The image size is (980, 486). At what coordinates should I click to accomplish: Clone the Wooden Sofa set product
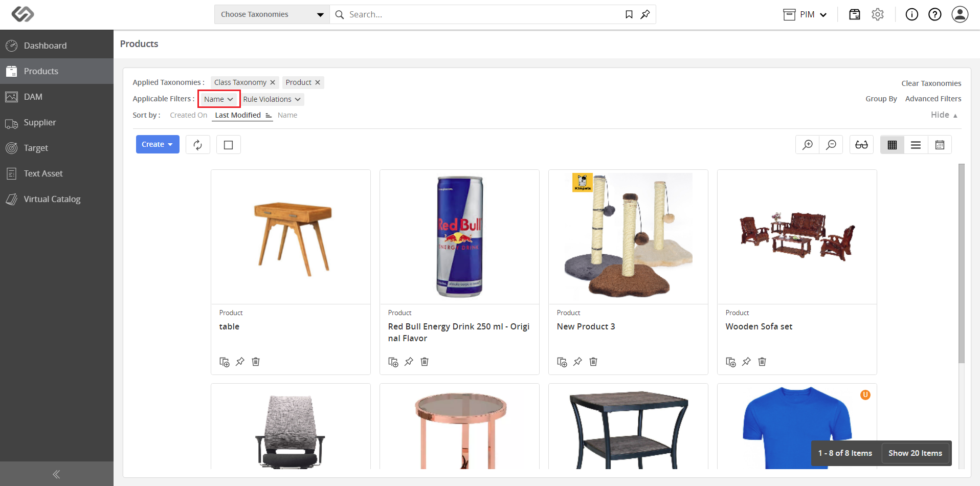731,362
